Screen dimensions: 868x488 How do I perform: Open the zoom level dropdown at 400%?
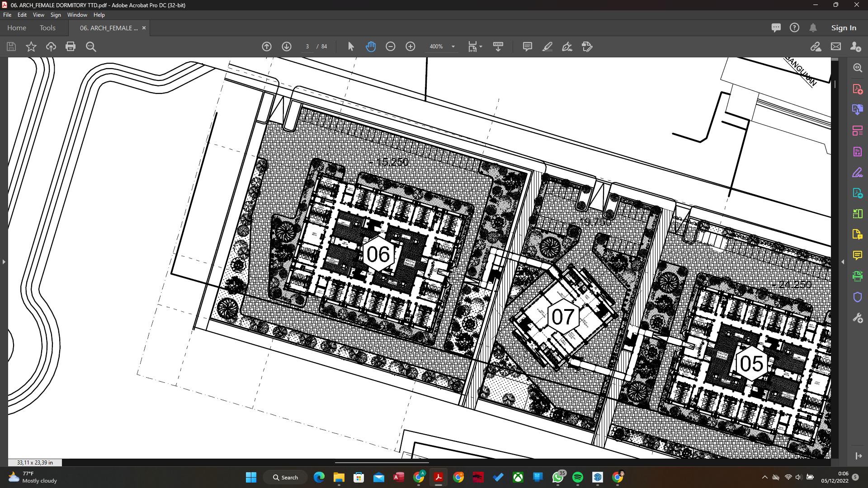coord(453,47)
